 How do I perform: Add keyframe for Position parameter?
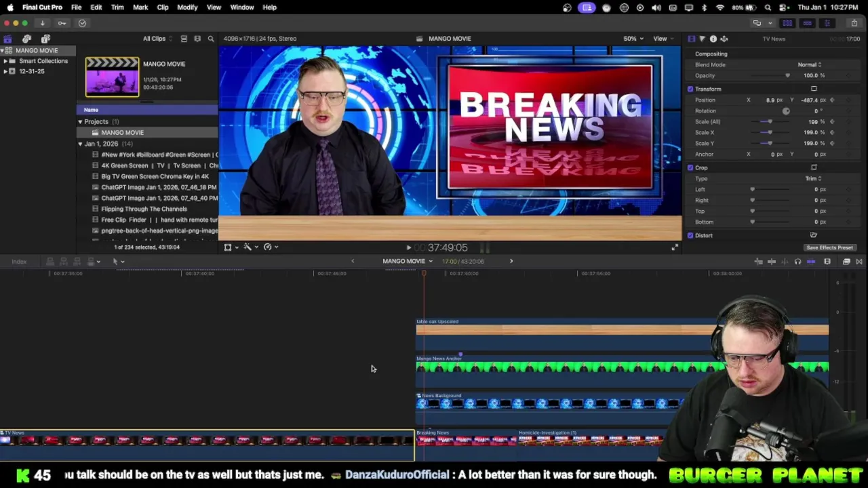pyautogui.click(x=832, y=100)
